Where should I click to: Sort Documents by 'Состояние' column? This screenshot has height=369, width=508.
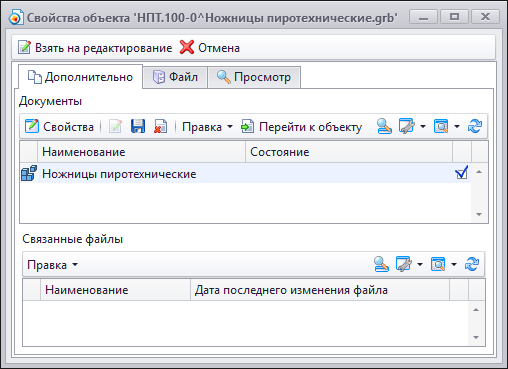(x=349, y=152)
